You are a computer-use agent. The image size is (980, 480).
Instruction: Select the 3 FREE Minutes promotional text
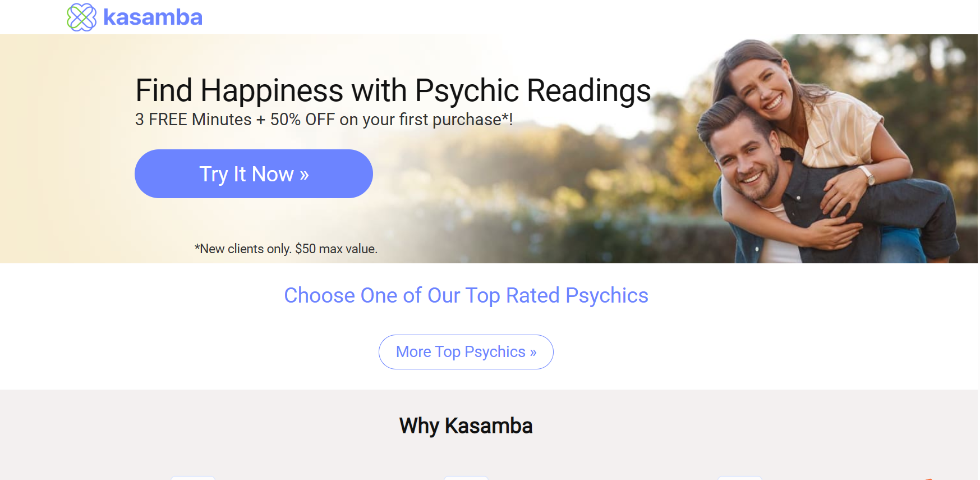point(324,120)
